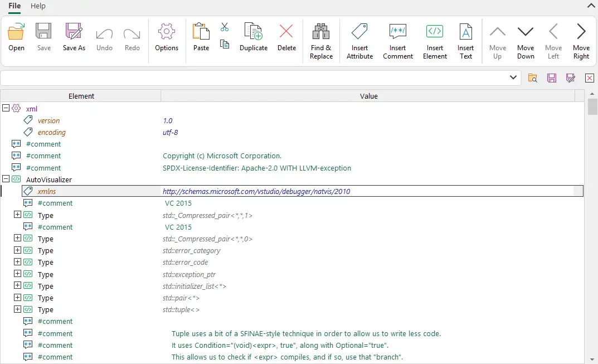The height and width of the screenshot is (364, 598).
Task: Click the small save icon beside path bar
Action: (x=552, y=78)
